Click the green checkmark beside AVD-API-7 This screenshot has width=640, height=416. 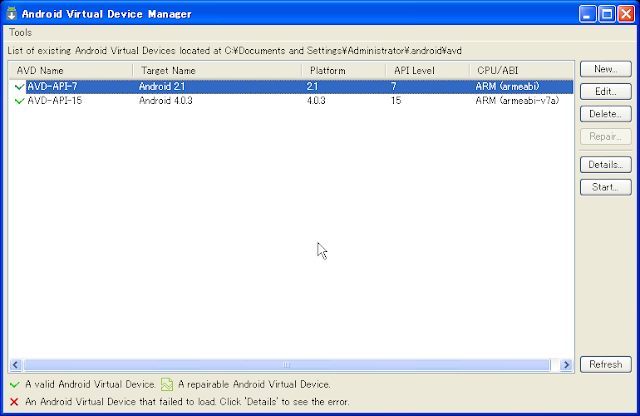point(19,87)
